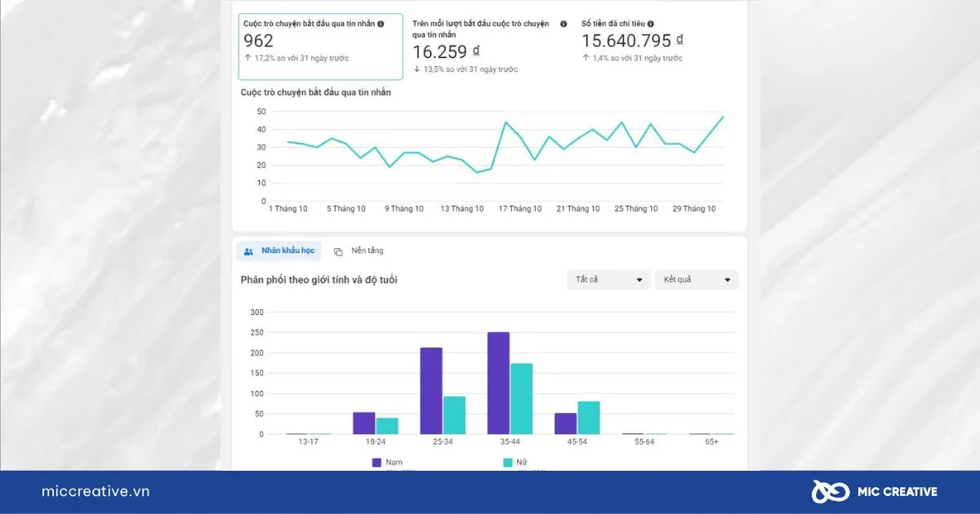The width and height of the screenshot is (980, 514).
Task: Open the Tất cả dropdown filter
Action: coord(608,280)
